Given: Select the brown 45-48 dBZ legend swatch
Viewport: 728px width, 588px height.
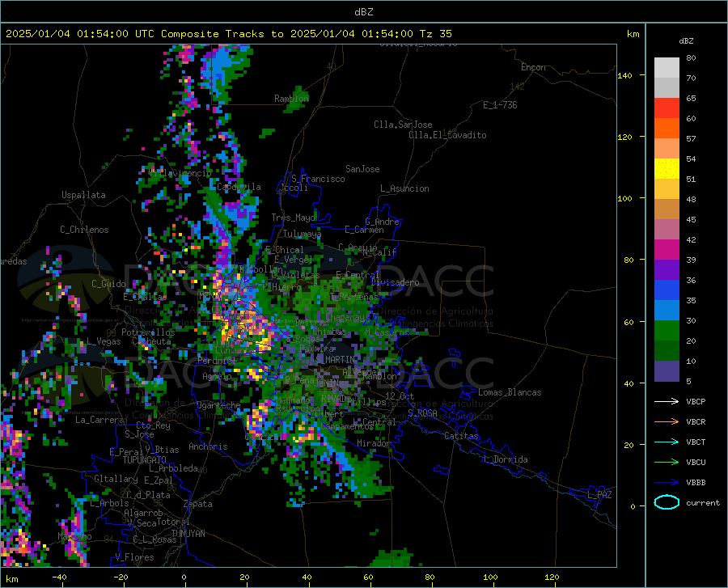Looking at the screenshot, I should click(x=667, y=209).
